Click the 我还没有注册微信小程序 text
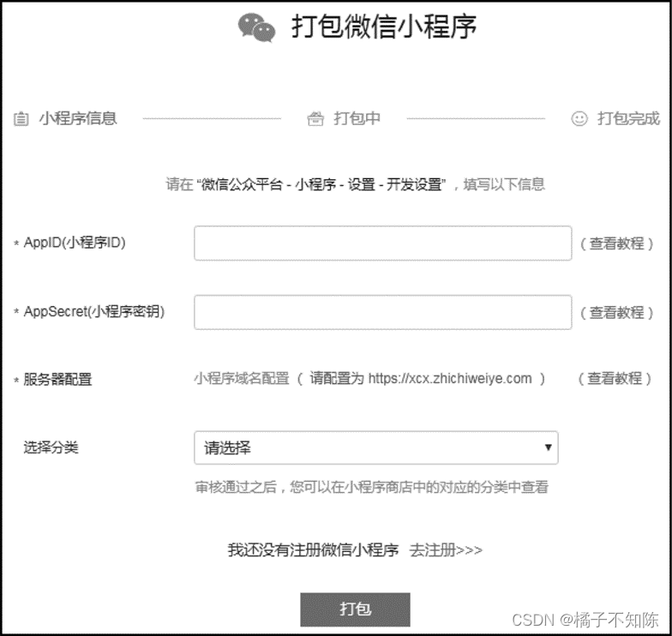This screenshot has width=672, height=636. coord(313,550)
